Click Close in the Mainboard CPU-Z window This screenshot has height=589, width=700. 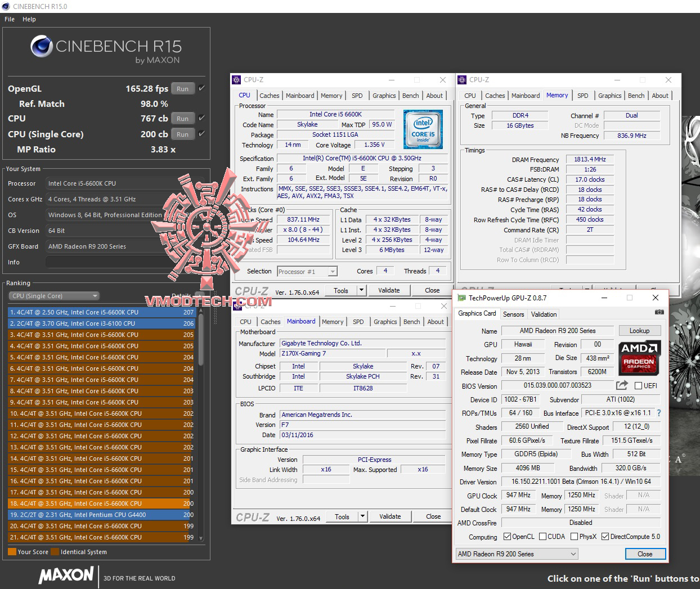coord(433,516)
